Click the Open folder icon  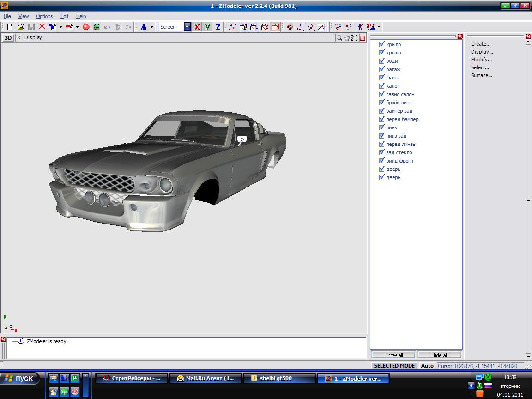[x=20, y=27]
